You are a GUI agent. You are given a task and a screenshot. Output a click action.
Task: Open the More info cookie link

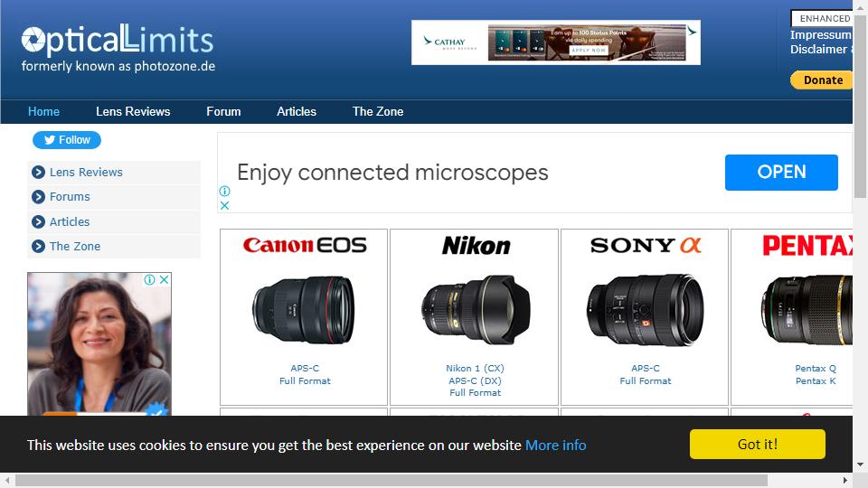pos(555,446)
